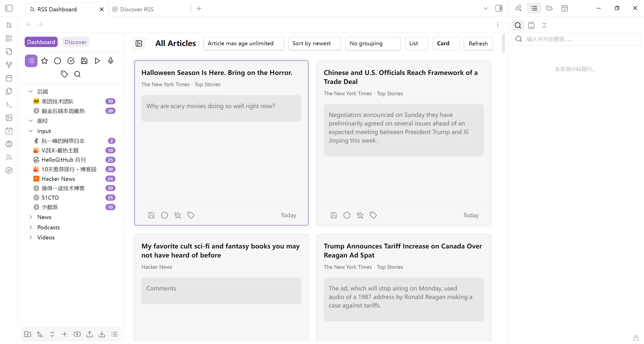The width and height of the screenshot is (644, 344).
Task: Collapse the Input folder
Action: [31, 131]
